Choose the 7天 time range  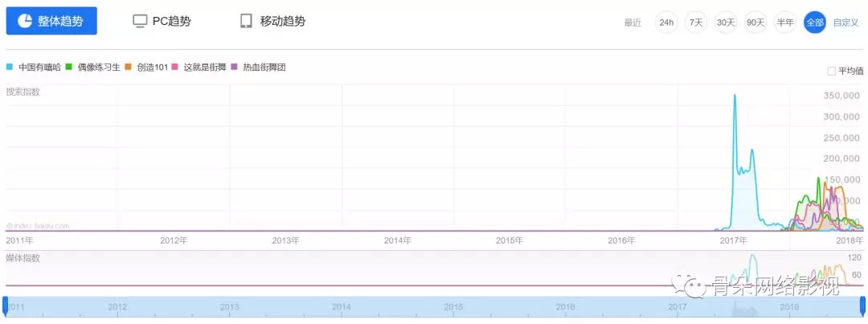[696, 23]
